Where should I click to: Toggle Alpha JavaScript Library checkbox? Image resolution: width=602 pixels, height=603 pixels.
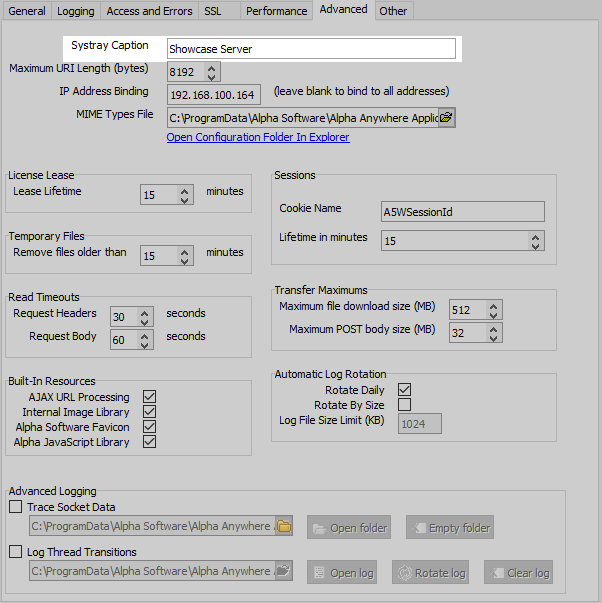[x=149, y=441]
